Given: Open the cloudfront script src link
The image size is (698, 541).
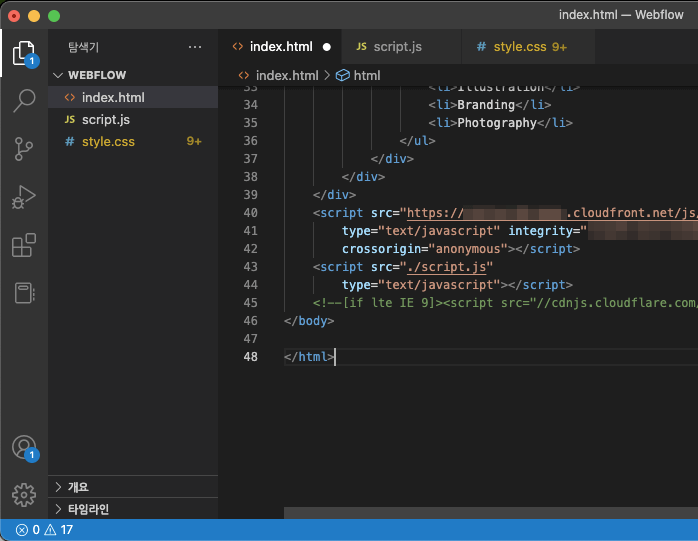Looking at the screenshot, I should [552, 213].
